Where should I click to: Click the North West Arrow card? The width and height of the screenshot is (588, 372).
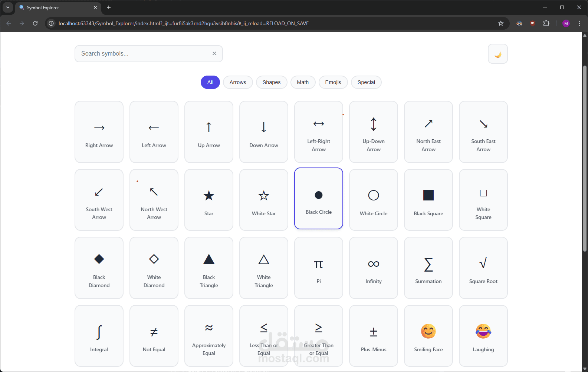[x=154, y=200]
